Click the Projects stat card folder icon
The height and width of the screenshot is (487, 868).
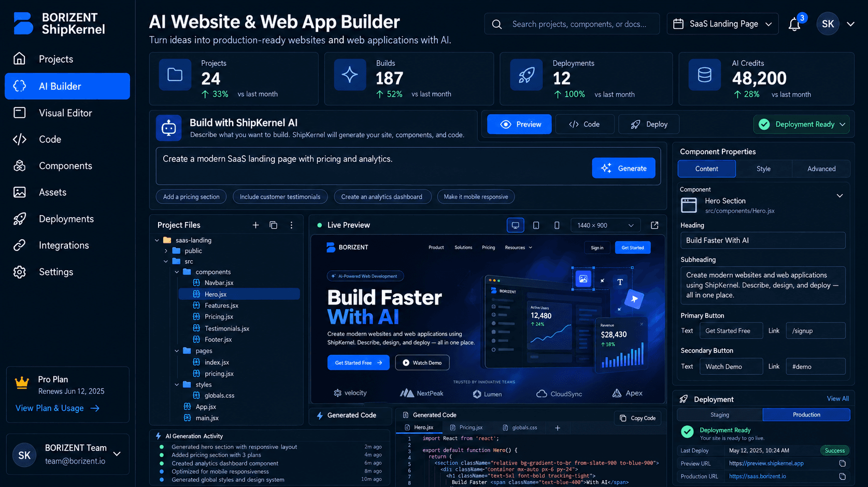pos(175,75)
